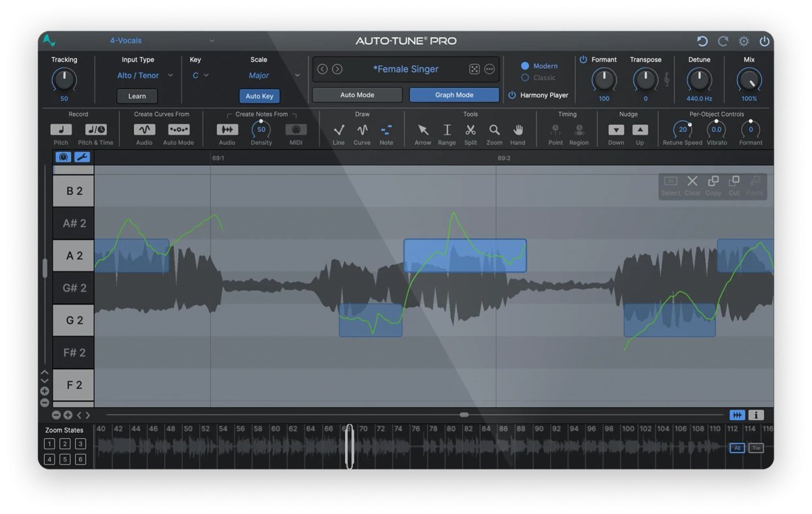Image resolution: width=812 pixels, height=514 pixels.
Task: Select the Modern radio option
Action: (525, 66)
